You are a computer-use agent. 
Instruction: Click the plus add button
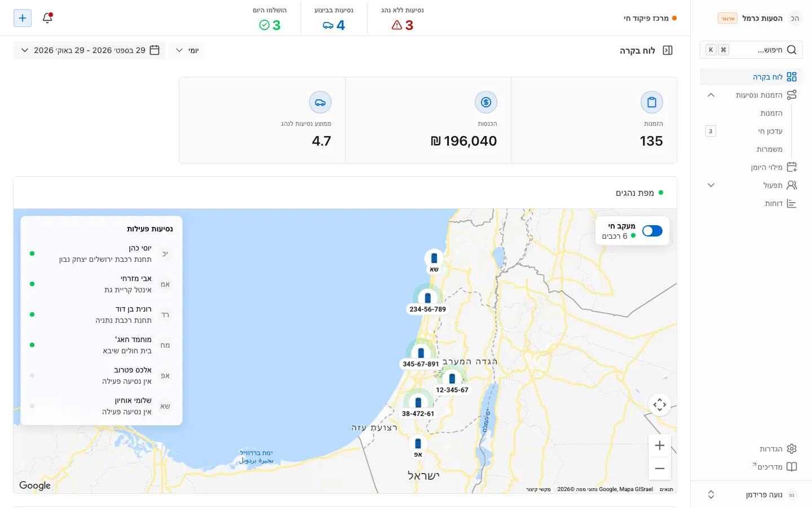coord(23,18)
